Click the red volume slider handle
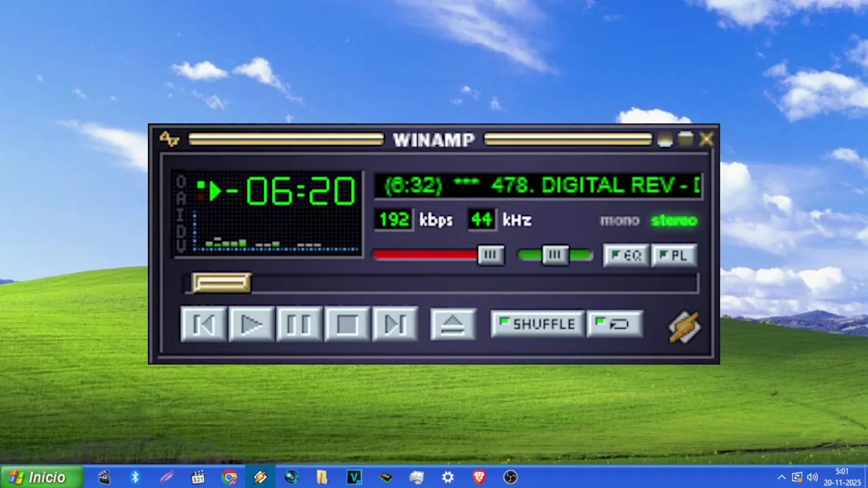The image size is (868, 488). [x=491, y=255]
